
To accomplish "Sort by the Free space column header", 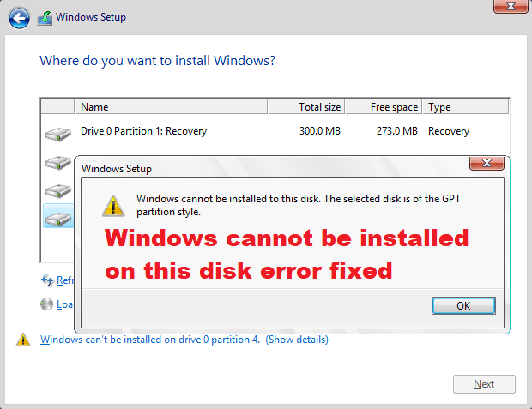I will 384,107.
